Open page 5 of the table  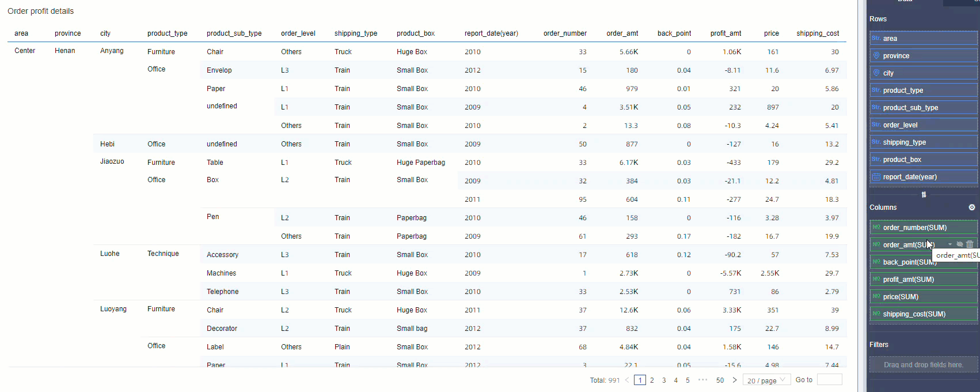click(687, 380)
